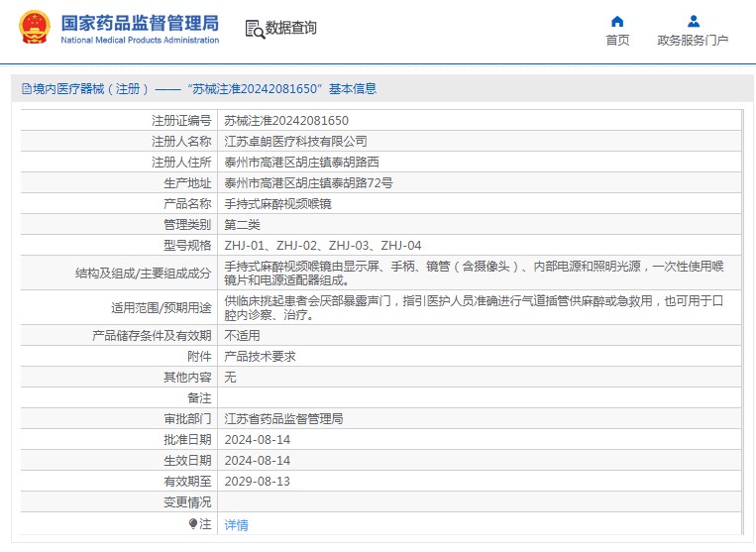
Task: Click the national emblem logo
Action: [35, 28]
